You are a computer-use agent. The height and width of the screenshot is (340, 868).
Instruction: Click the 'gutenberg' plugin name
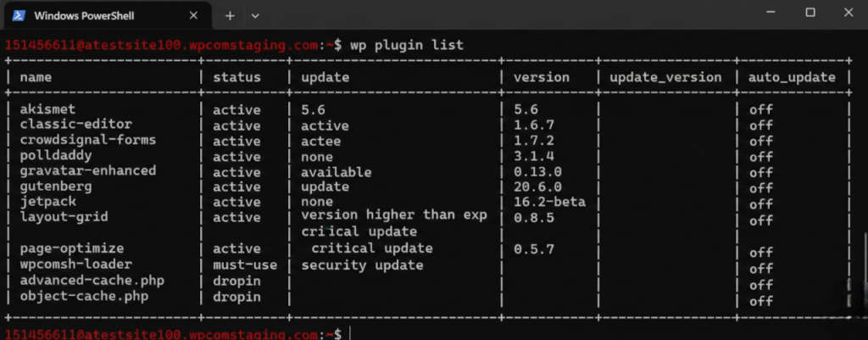point(56,186)
